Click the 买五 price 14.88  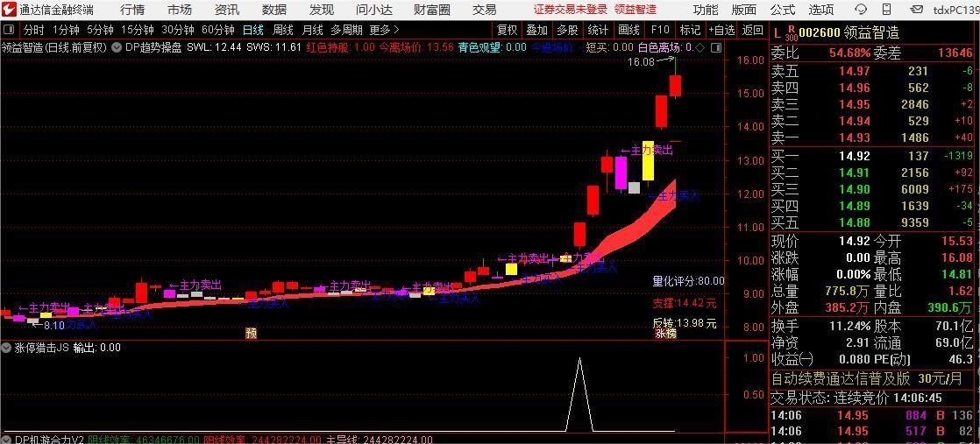855,222
